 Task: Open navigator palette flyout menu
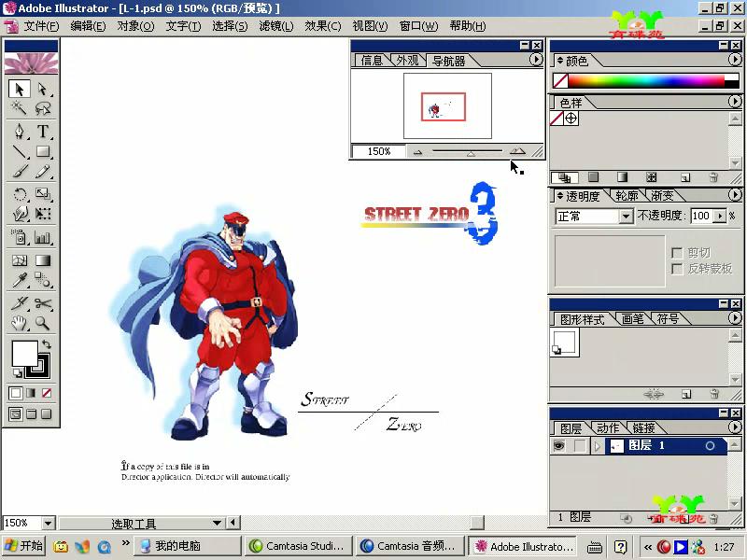point(536,60)
